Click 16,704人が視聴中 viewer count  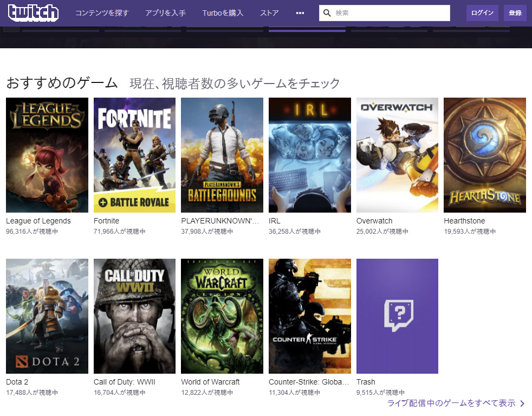click(119, 392)
